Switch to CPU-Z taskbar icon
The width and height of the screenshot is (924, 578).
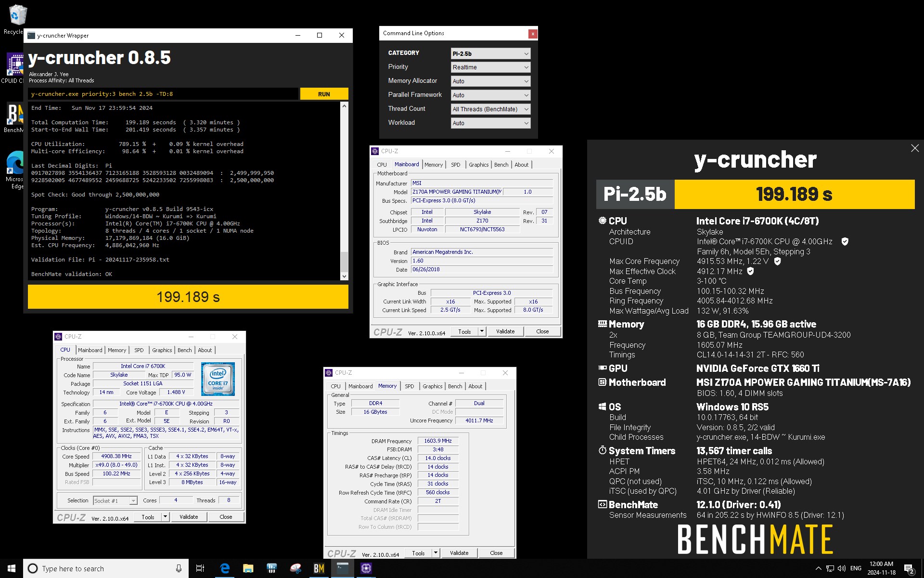coord(366,568)
